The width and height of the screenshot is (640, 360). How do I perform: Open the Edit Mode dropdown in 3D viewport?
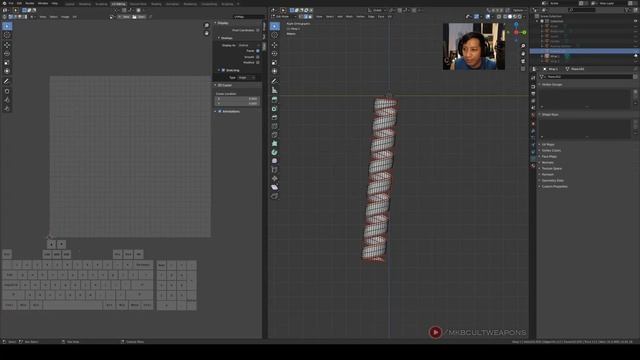click(x=284, y=17)
